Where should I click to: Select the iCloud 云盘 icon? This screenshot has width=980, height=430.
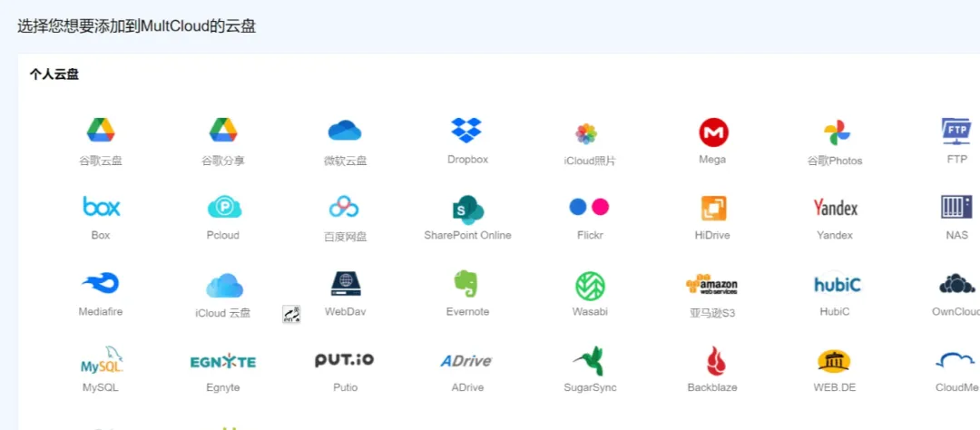click(x=224, y=286)
